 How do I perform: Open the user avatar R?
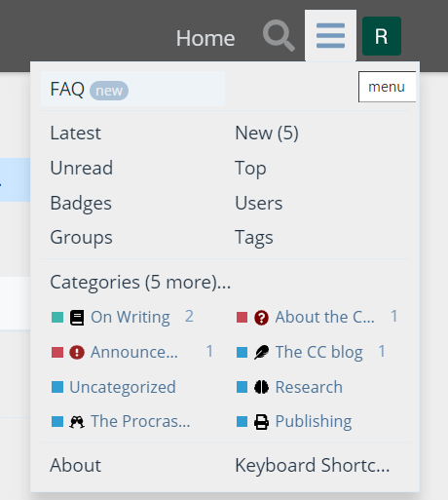[382, 36]
